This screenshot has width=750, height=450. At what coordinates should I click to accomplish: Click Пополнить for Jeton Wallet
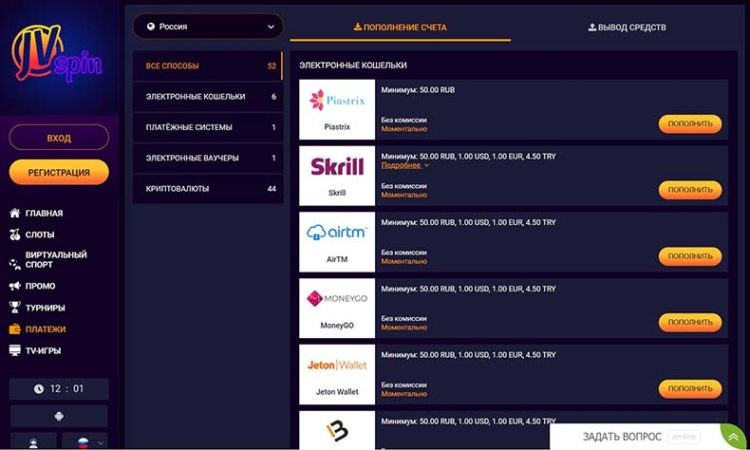coord(690,389)
